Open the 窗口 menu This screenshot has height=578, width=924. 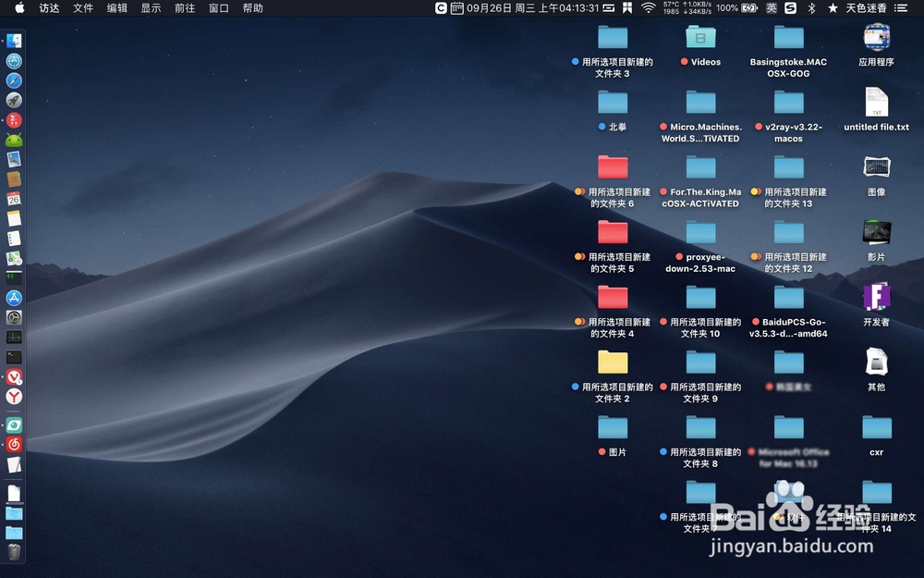click(x=218, y=8)
